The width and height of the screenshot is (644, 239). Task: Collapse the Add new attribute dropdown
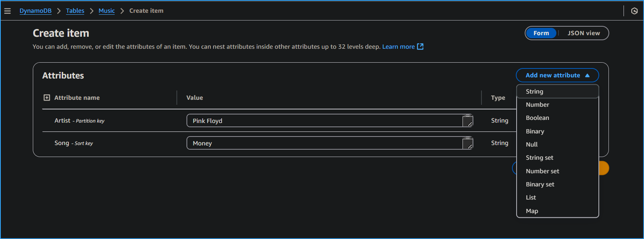point(558,75)
